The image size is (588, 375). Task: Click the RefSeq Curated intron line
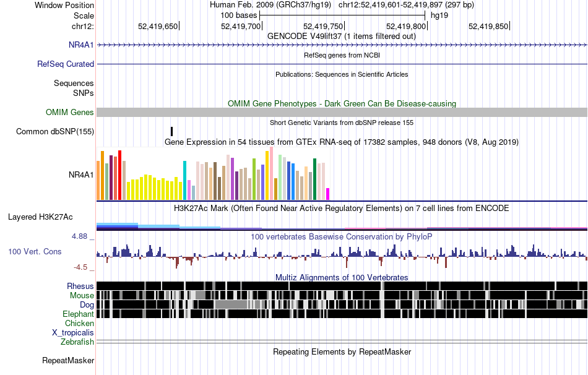[342, 64]
